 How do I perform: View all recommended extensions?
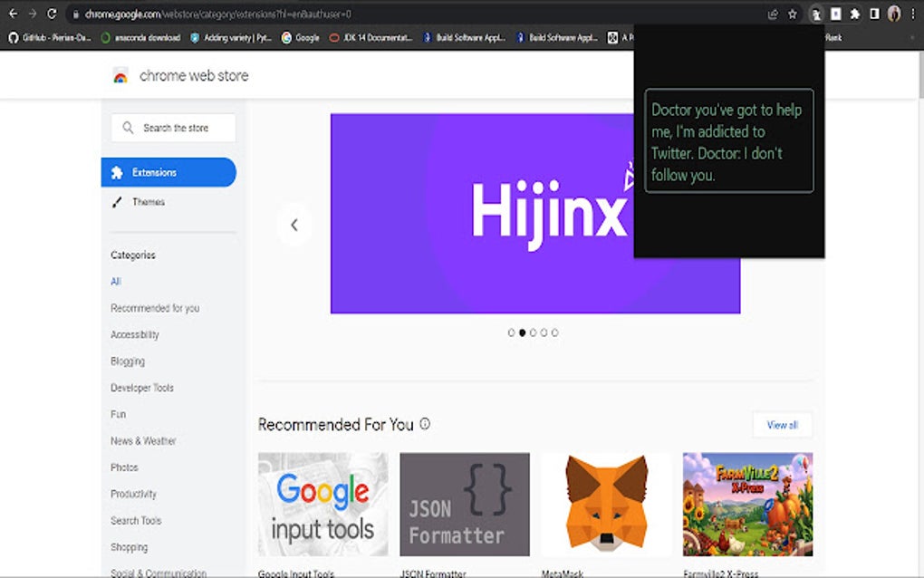click(x=782, y=424)
